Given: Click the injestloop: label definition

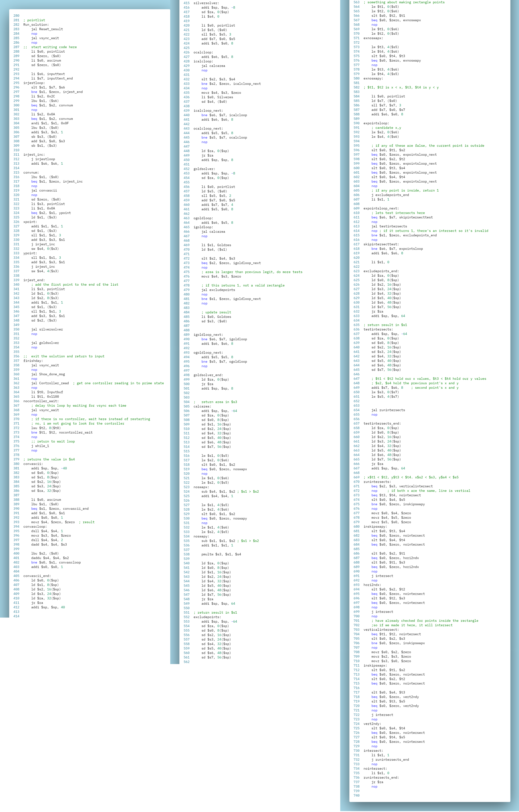Looking at the screenshot, I should pyautogui.click(x=34, y=83).
